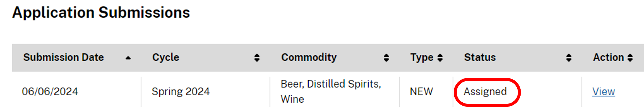Viewport: 644px width, 111px height.
Task: Select the NEW type cell
Action: coord(422,91)
